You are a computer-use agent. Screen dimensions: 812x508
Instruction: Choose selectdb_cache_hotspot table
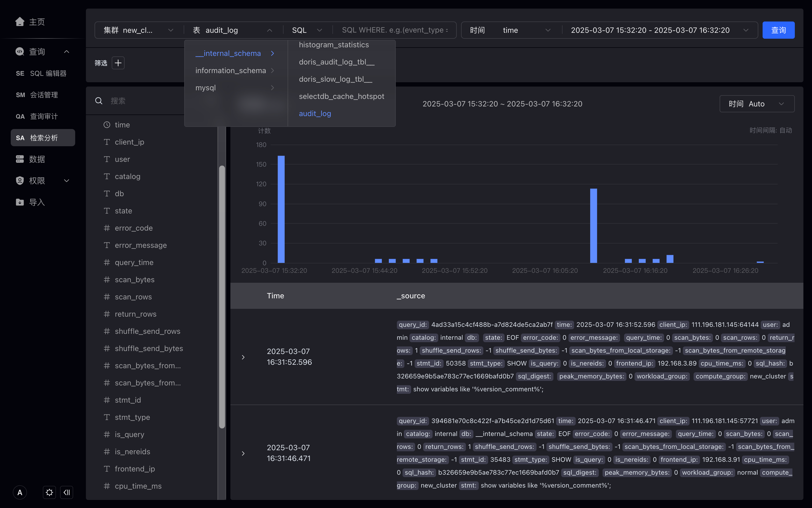[x=342, y=96]
